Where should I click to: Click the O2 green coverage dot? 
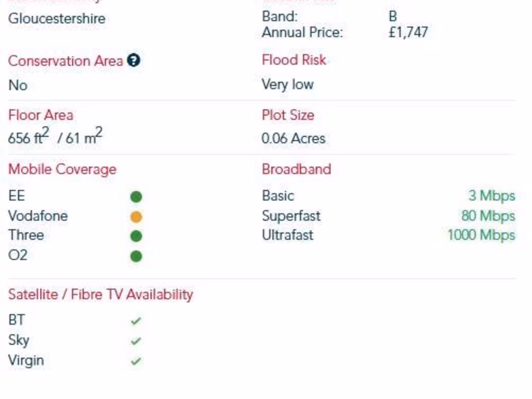136,256
